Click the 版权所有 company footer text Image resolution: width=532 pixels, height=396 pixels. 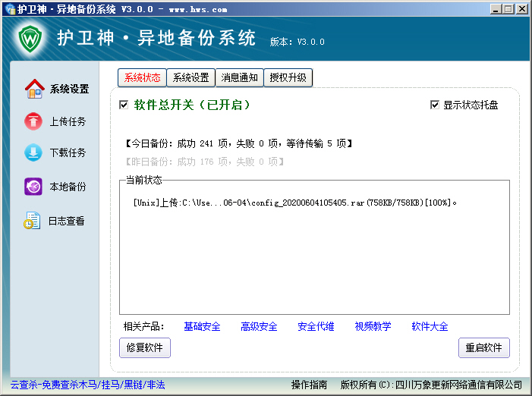(431, 385)
